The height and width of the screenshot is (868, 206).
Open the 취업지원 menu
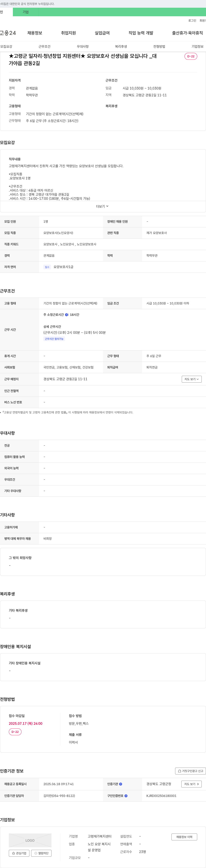point(68,33)
